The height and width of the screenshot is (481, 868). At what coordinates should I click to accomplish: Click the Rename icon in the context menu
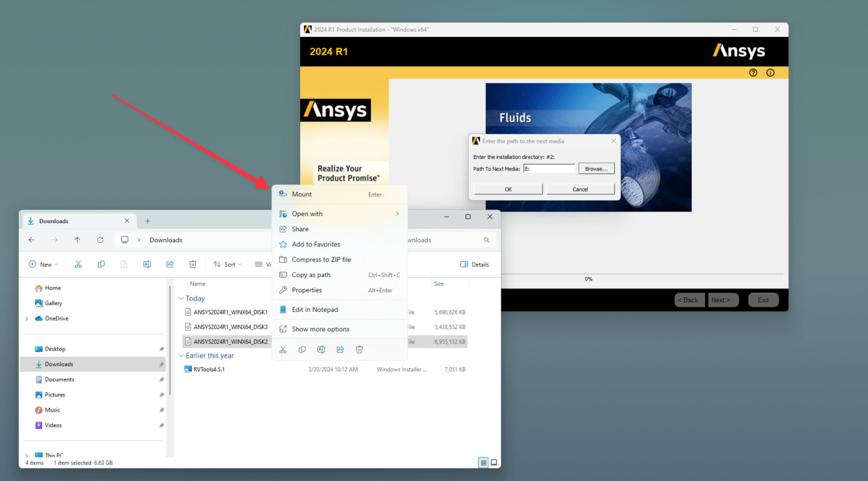point(321,349)
